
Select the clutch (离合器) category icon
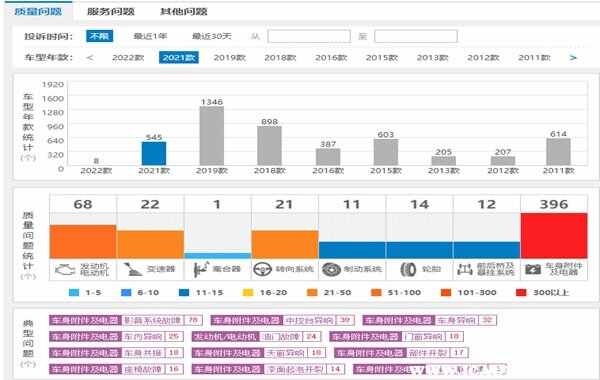(201, 269)
